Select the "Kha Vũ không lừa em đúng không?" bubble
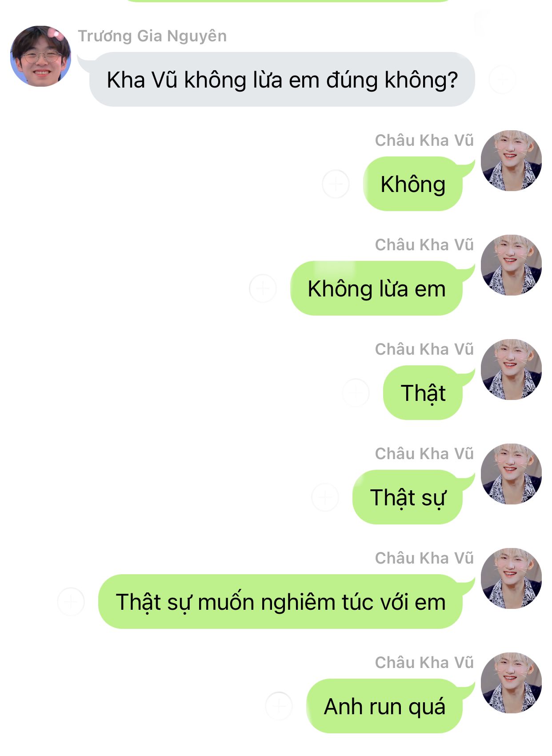552x756 pixels. pos(282,80)
